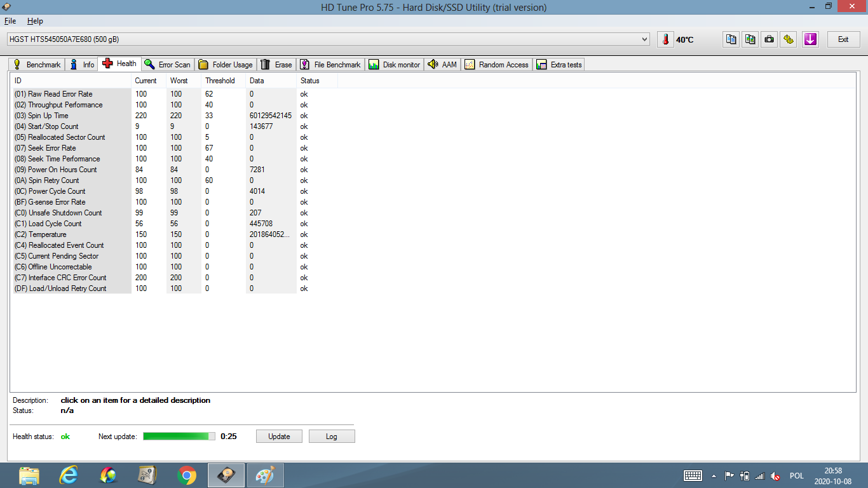Image resolution: width=868 pixels, height=488 pixels.
Task: Click the purple down-arrow icon
Action: coord(810,39)
